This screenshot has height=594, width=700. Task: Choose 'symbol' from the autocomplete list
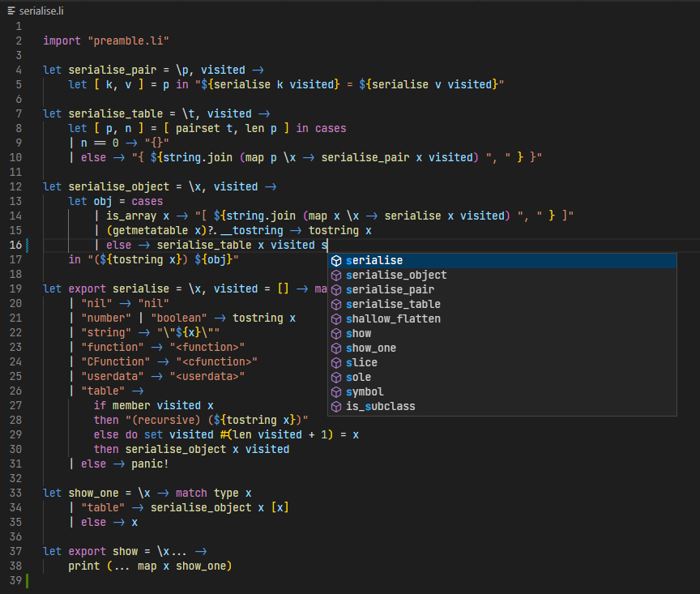point(502,392)
